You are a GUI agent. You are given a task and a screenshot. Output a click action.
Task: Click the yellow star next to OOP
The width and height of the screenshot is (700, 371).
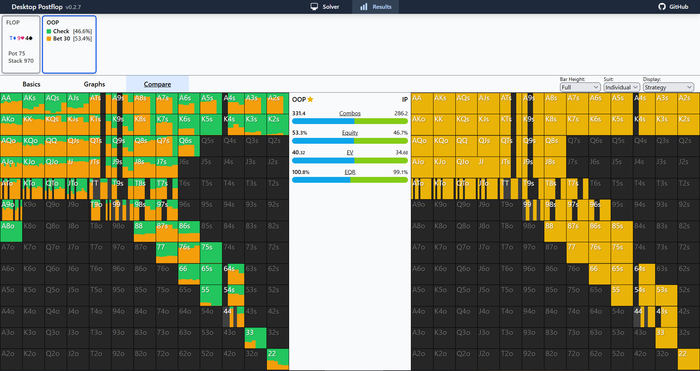(x=310, y=100)
